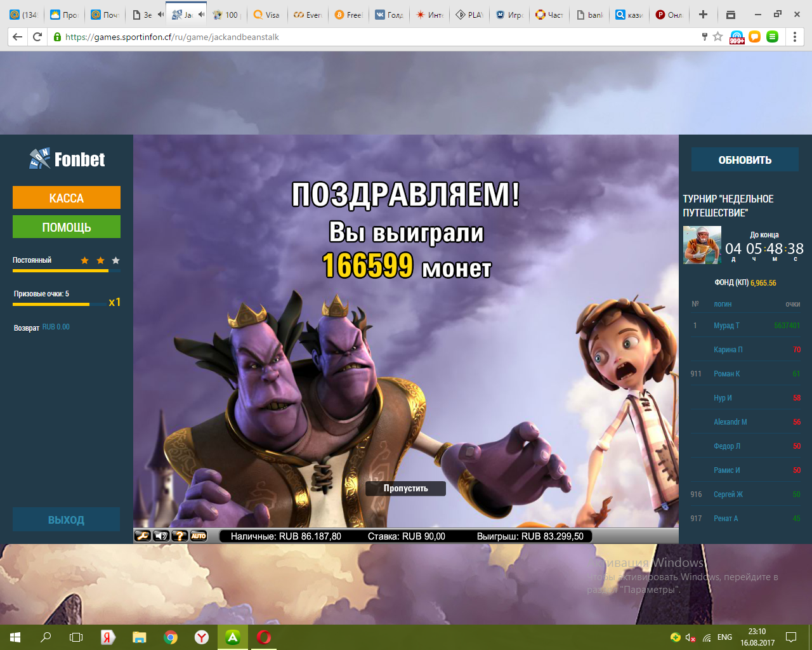Switch to the Visa browser tab
Viewport: 812px width, 650px height.
click(x=266, y=15)
